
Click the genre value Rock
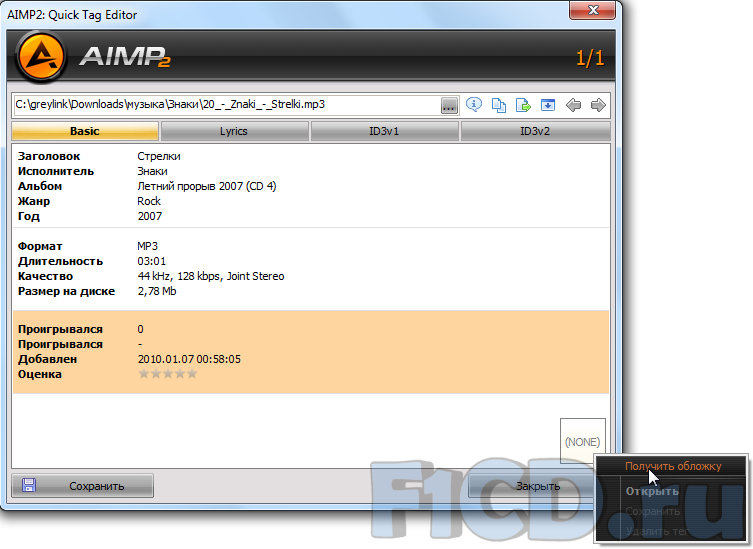(149, 201)
